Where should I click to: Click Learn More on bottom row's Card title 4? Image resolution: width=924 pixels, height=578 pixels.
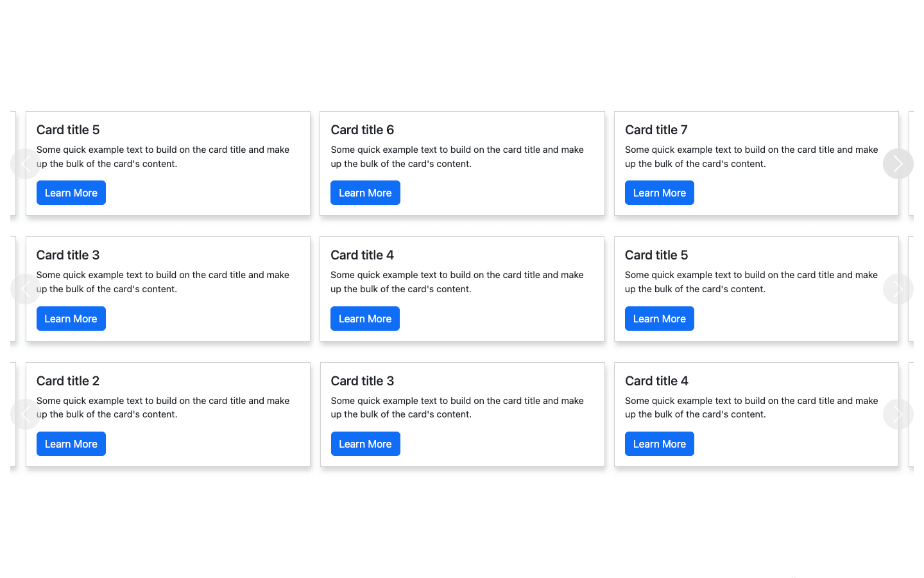(x=659, y=443)
